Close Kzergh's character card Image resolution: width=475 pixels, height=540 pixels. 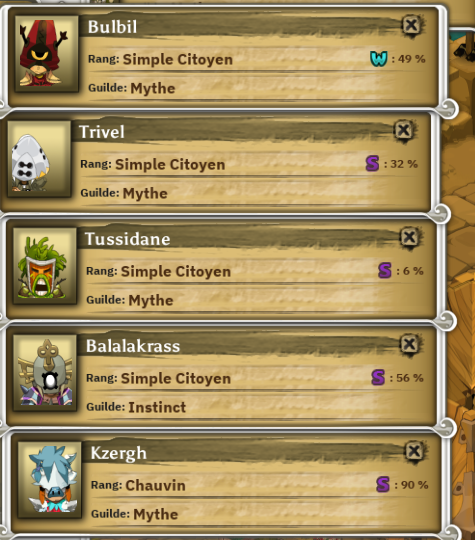pyautogui.click(x=414, y=451)
